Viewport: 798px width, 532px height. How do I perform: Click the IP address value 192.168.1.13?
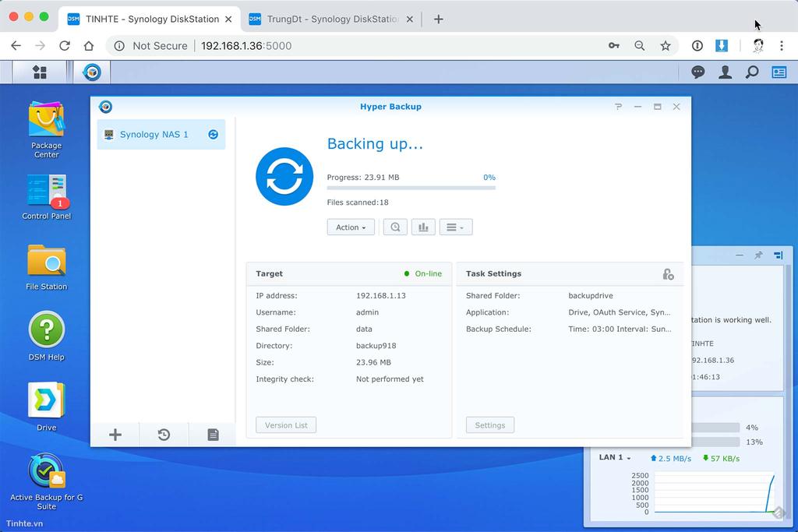point(380,295)
